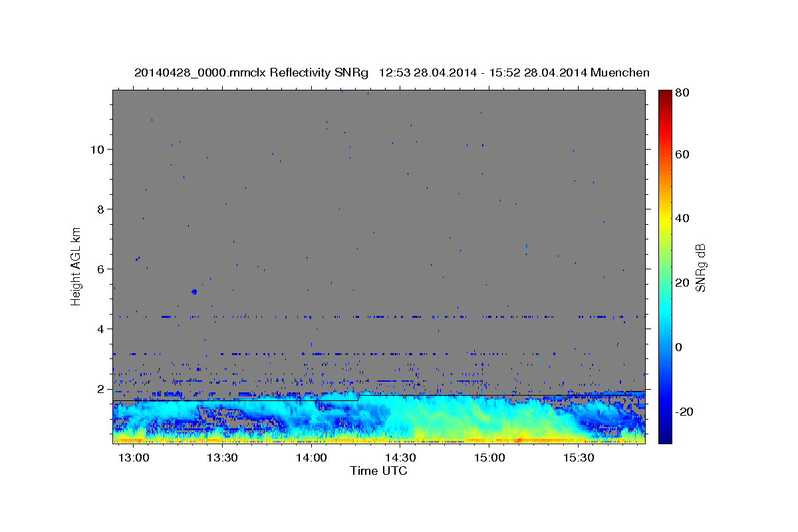
Task: Select the 14:00 time tick label
Action: [x=311, y=458]
